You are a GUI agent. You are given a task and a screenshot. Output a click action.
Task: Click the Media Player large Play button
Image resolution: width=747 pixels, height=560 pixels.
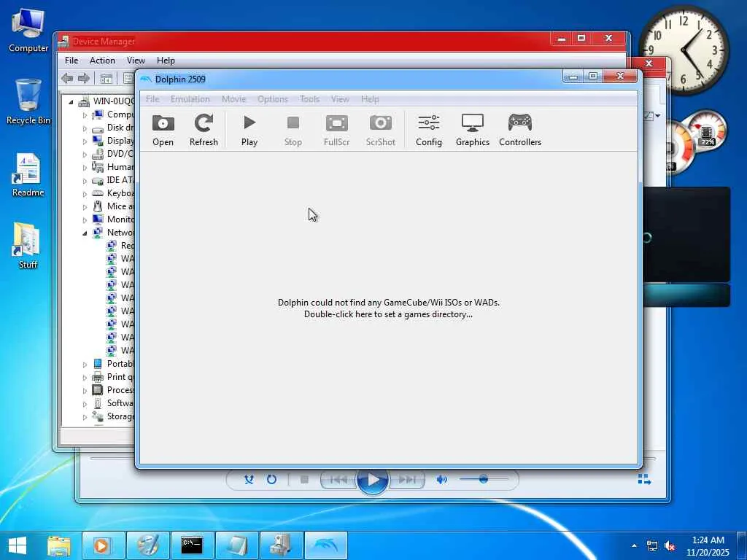(x=373, y=480)
